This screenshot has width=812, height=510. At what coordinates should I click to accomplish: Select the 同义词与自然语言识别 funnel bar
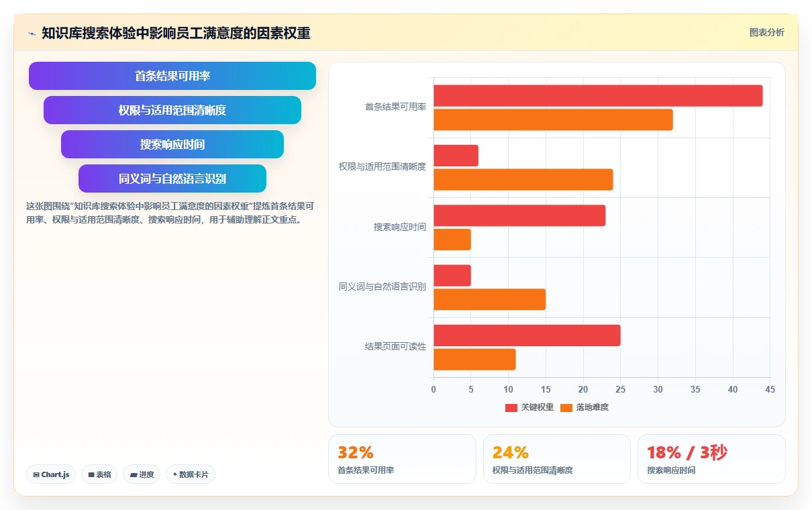pos(172,178)
